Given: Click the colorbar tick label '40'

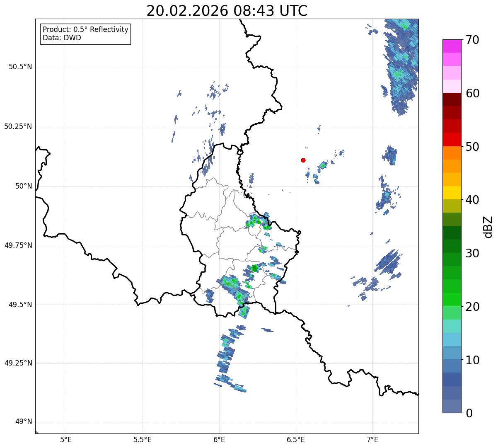Looking at the screenshot, I should pos(472,200).
